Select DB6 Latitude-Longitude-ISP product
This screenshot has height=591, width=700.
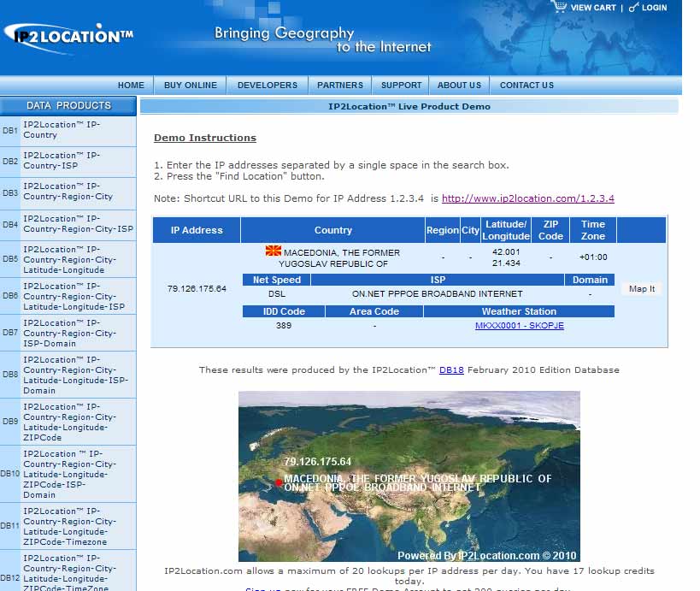[x=68, y=296]
